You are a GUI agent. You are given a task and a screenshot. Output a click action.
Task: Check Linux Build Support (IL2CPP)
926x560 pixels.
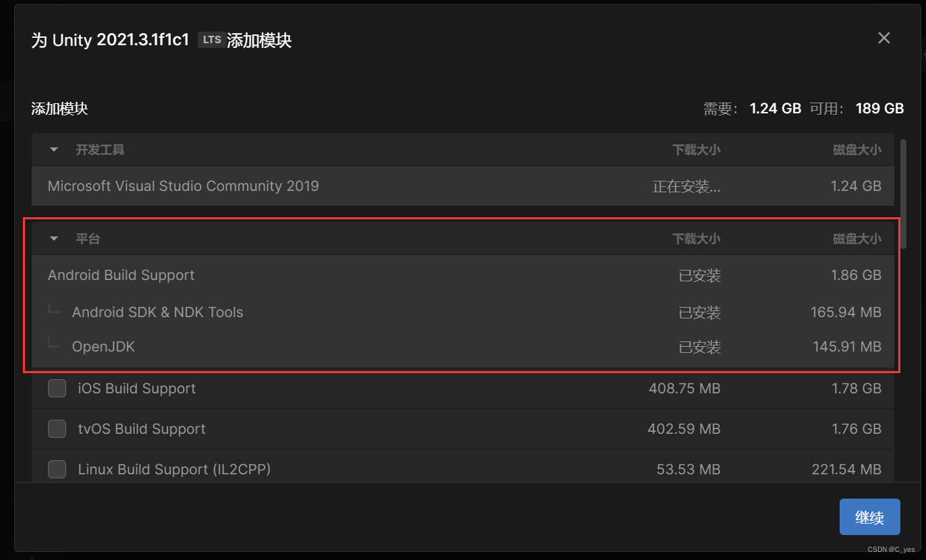(57, 470)
